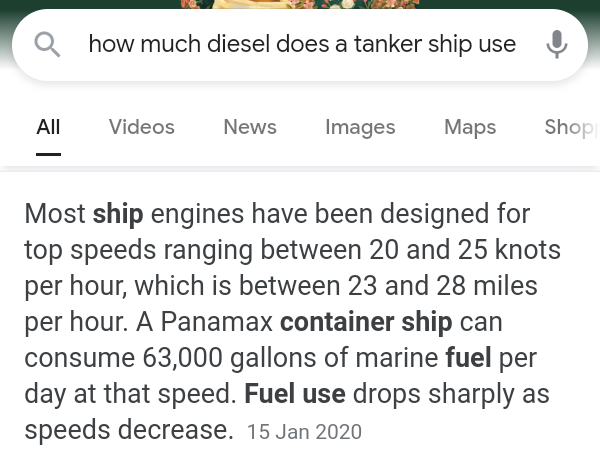
Task: Open the News tab
Action: 250,127
